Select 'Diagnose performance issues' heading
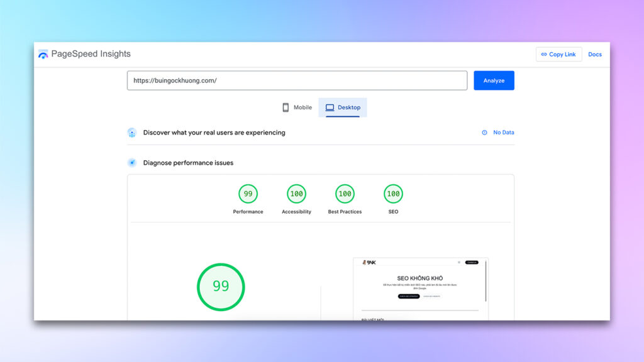 tap(188, 163)
